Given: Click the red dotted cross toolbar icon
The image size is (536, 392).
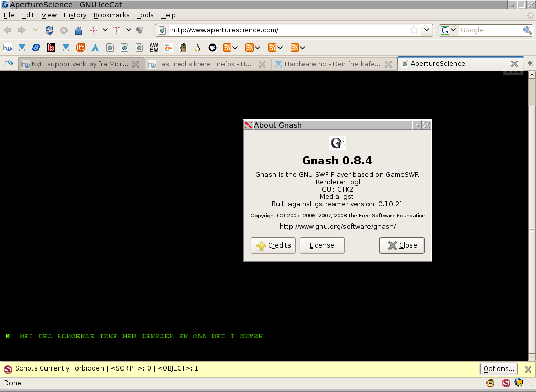Looking at the screenshot, I should tap(93, 30).
